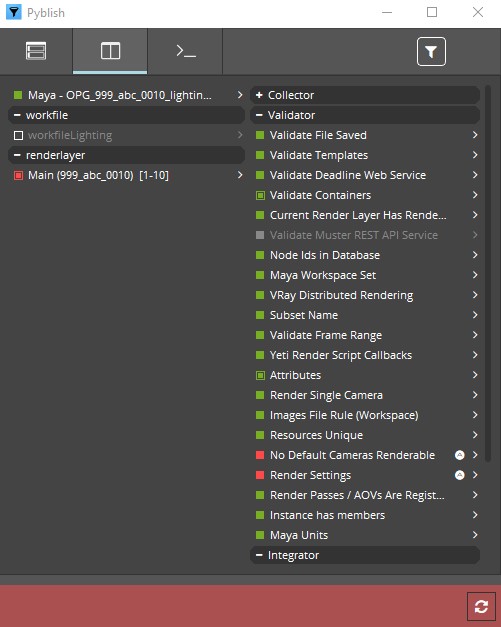501x627 pixels.
Task: Open details arrow for Attributes
Action: pyautogui.click(x=475, y=375)
